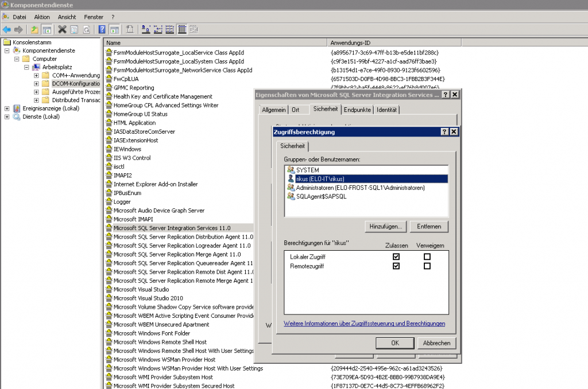This screenshot has width=588, height=389.
Task: Click the Dienste (Lokal) gear icon
Action: tap(17, 116)
